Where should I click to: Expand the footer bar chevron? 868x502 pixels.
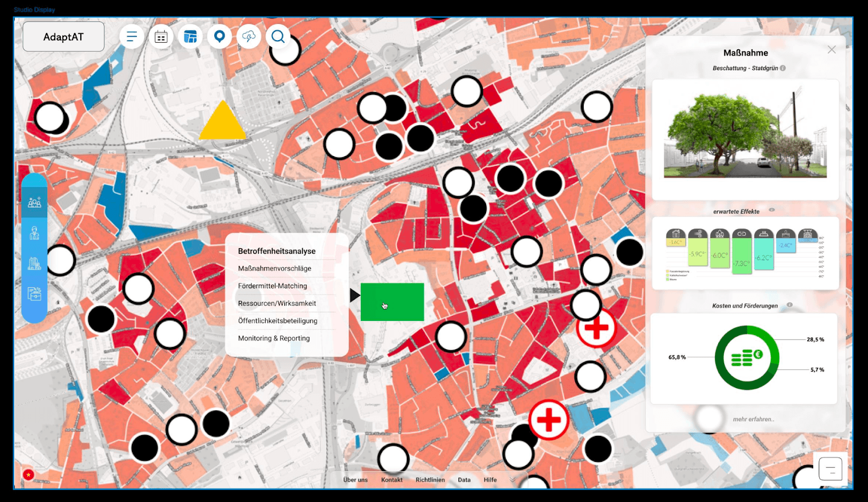tap(513, 480)
